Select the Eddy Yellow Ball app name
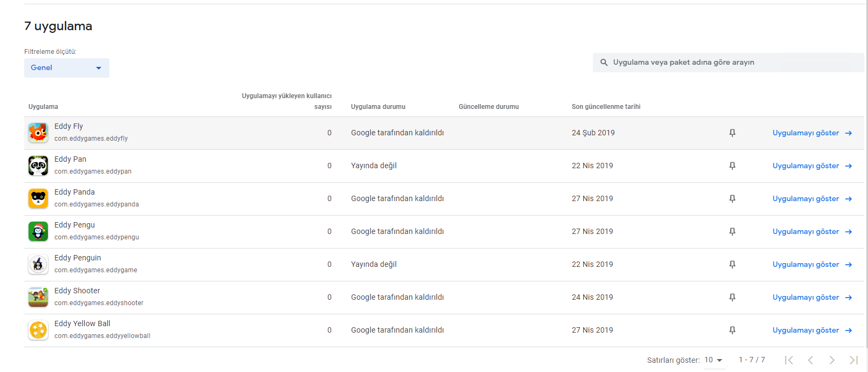The height and width of the screenshot is (372, 868). coord(82,323)
